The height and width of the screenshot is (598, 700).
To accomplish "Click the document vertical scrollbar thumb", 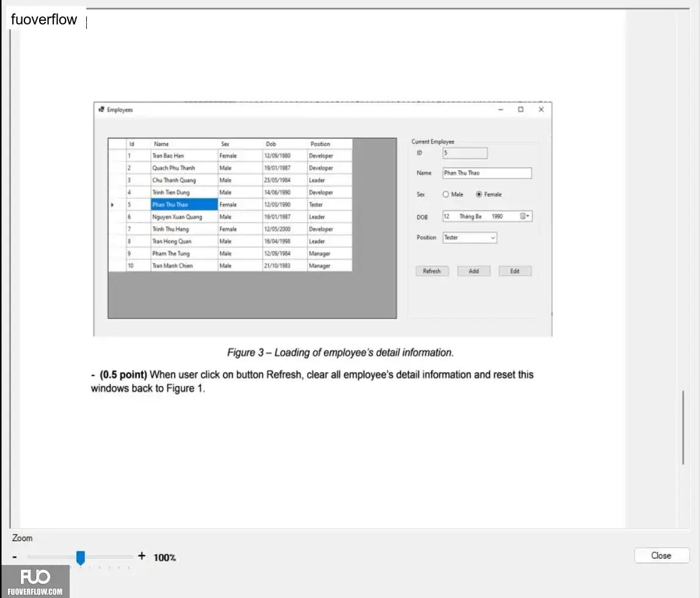I will click(683, 427).
